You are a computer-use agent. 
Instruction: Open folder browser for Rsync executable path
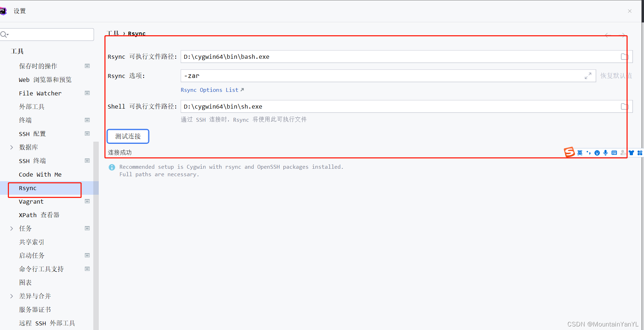[624, 56]
